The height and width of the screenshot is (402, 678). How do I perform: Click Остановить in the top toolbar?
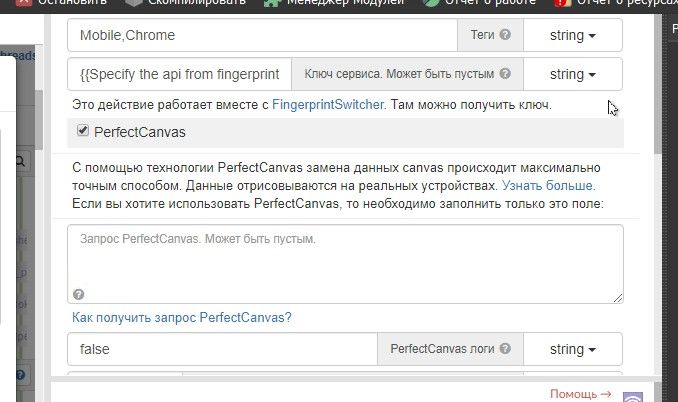tap(61, 3)
